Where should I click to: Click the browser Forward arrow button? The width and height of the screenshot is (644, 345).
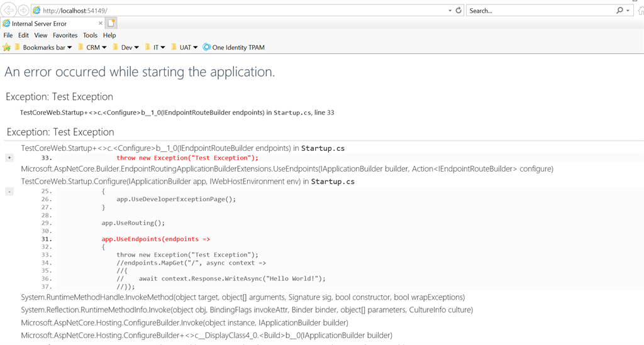tap(23, 10)
